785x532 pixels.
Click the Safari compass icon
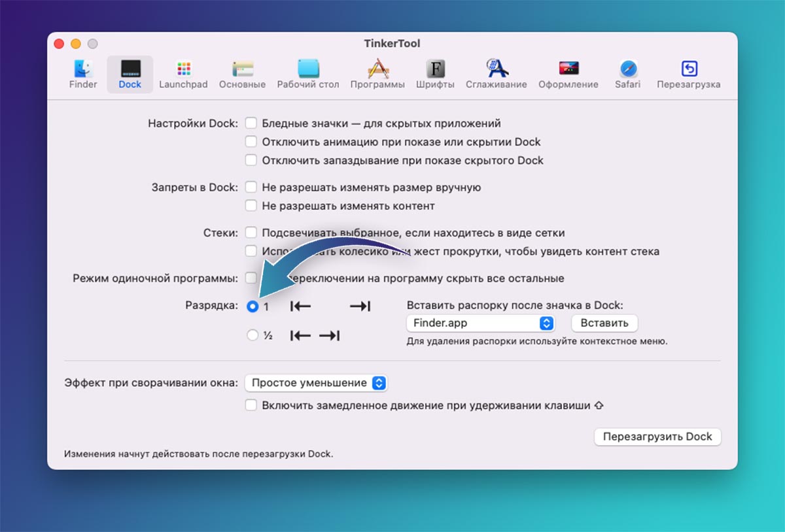[628, 69]
